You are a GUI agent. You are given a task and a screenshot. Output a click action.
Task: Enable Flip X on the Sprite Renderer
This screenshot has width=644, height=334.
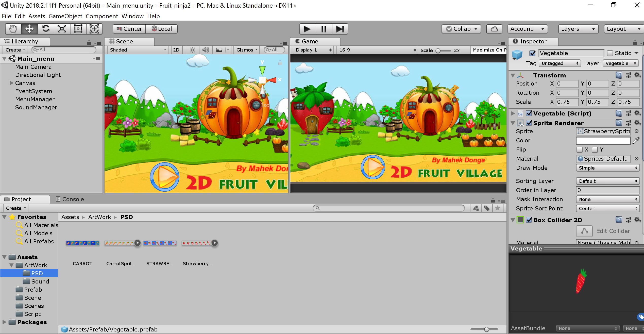[580, 149]
